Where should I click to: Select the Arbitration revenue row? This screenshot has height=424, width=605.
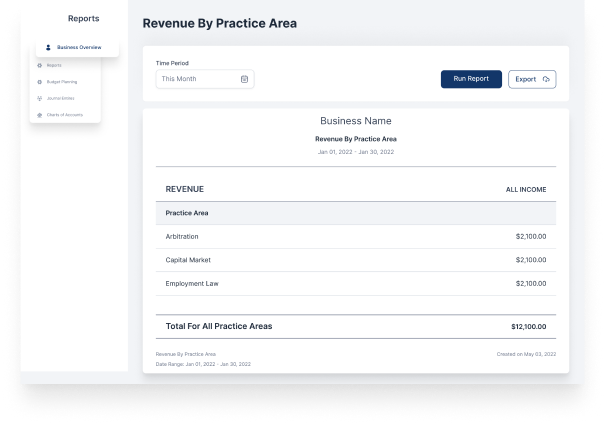355,236
